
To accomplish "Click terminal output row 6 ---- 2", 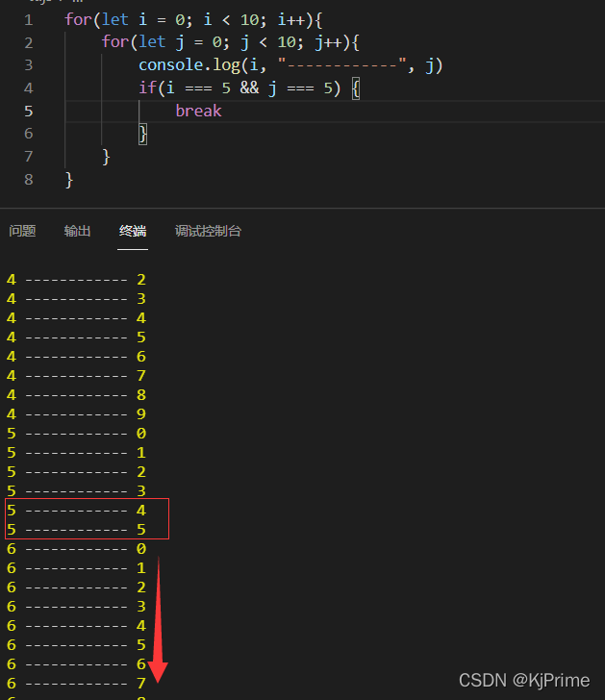I will 76,587.
